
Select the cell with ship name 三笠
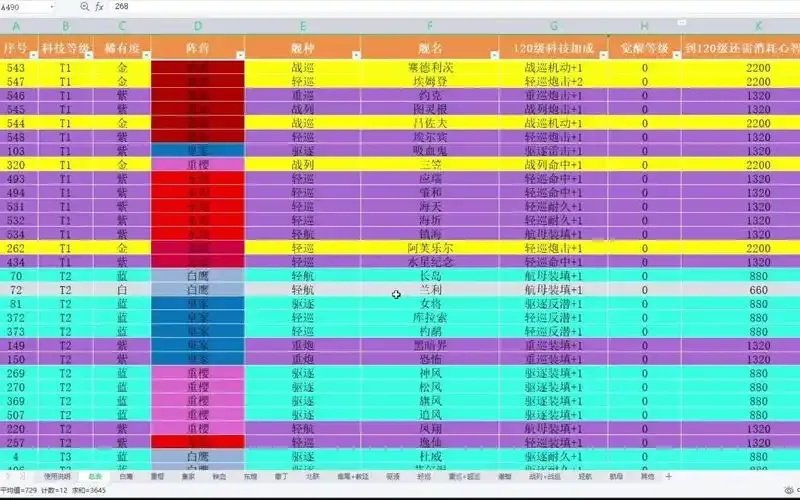point(430,165)
